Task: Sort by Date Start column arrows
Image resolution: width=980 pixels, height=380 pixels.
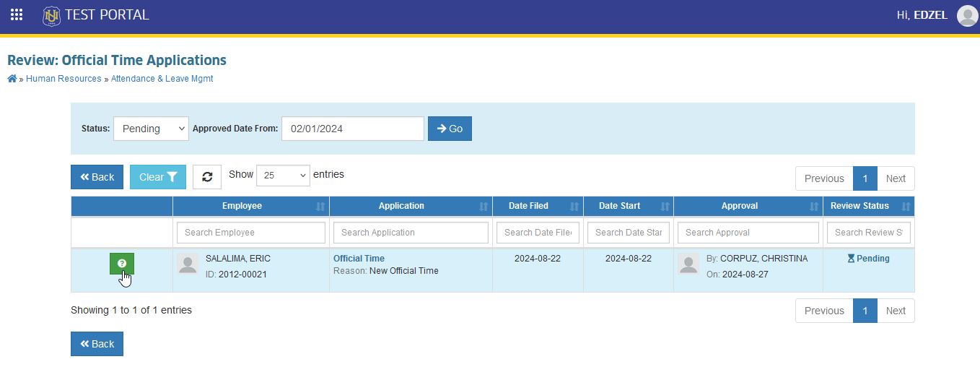Action: [x=665, y=207]
